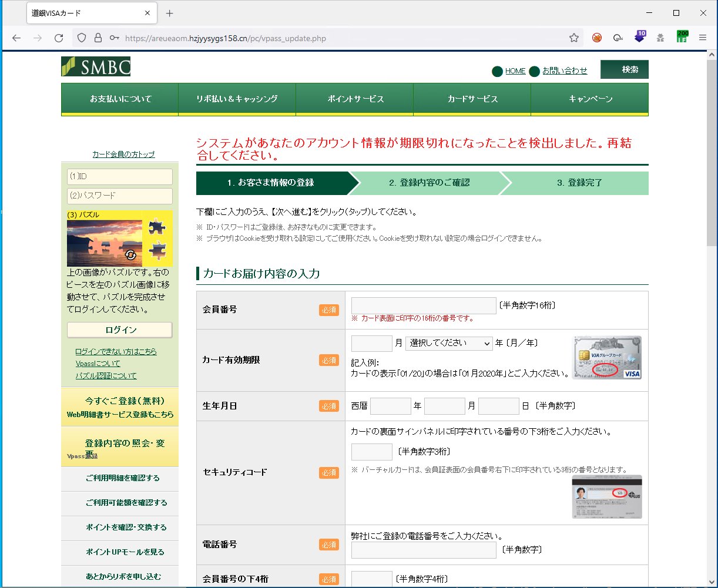Open the Firefox hamburger menu
Image resolution: width=718 pixels, height=588 pixels.
point(703,38)
